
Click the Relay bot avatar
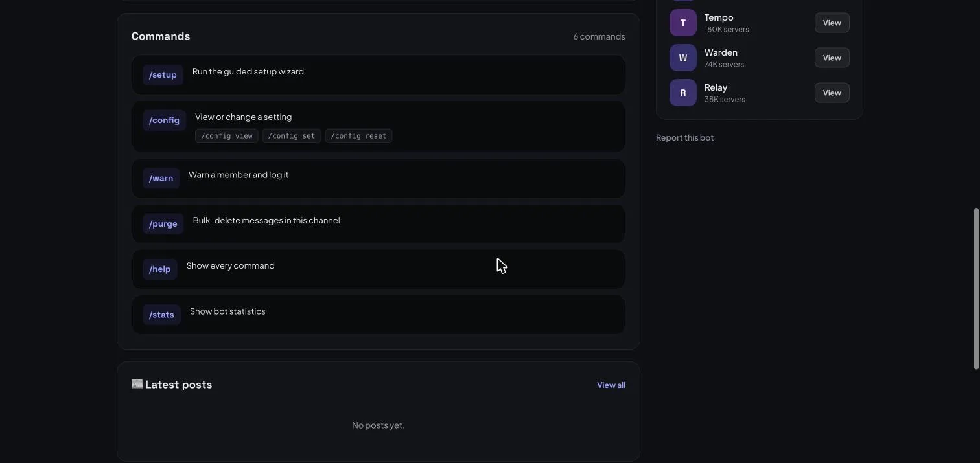pyautogui.click(x=682, y=93)
